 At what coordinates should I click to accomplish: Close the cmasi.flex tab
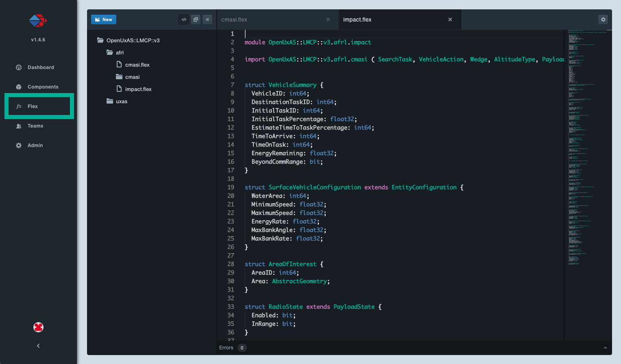pyautogui.click(x=328, y=19)
